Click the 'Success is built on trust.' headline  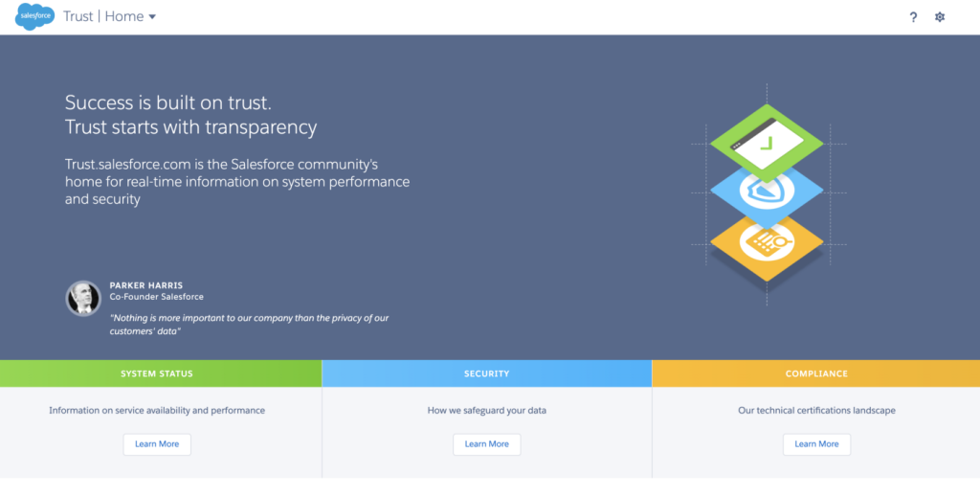coord(168,102)
